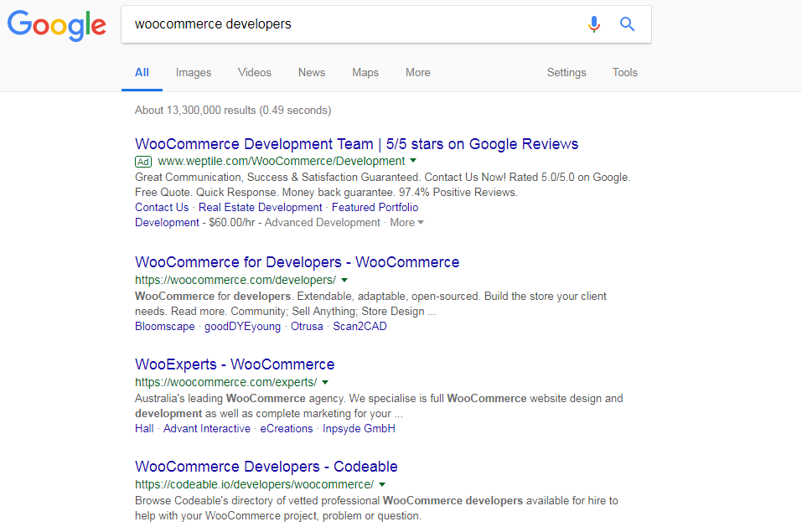Click the https://codeable.io/developers/woocommerce/ URL text

(254, 485)
